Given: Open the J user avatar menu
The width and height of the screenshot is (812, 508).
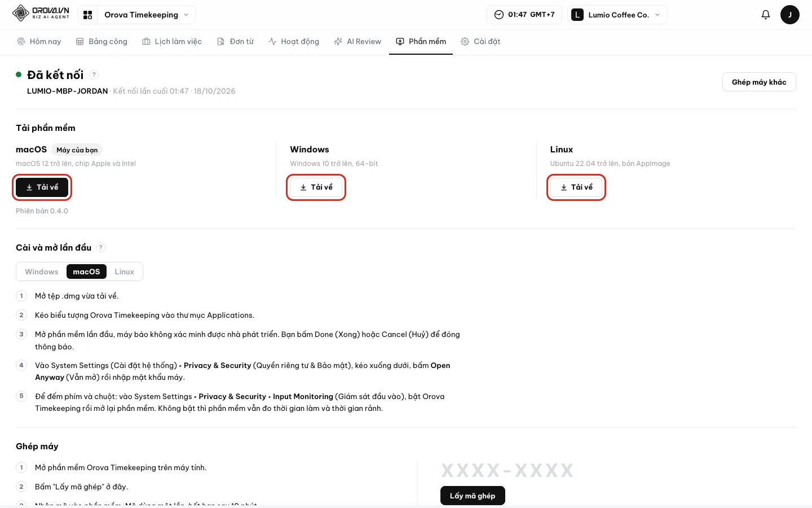Looking at the screenshot, I should pyautogui.click(x=789, y=15).
